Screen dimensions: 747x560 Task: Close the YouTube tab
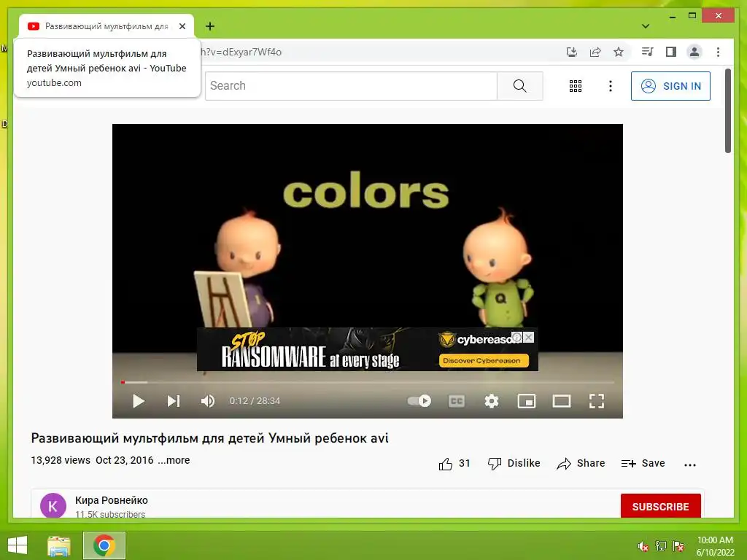pyautogui.click(x=182, y=26)
